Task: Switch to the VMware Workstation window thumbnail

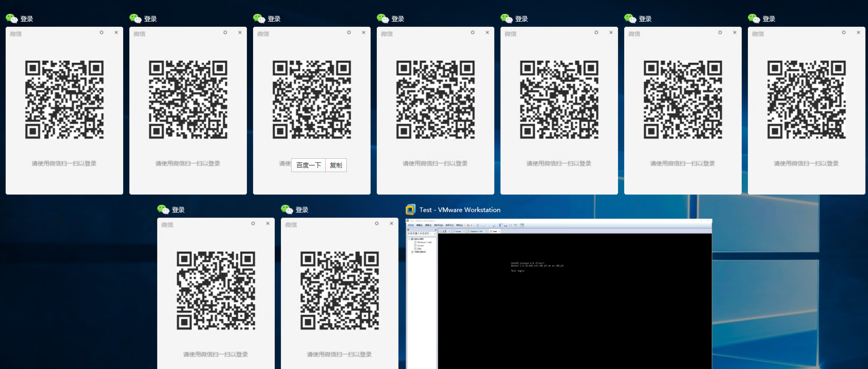Action: coord(559,294)
